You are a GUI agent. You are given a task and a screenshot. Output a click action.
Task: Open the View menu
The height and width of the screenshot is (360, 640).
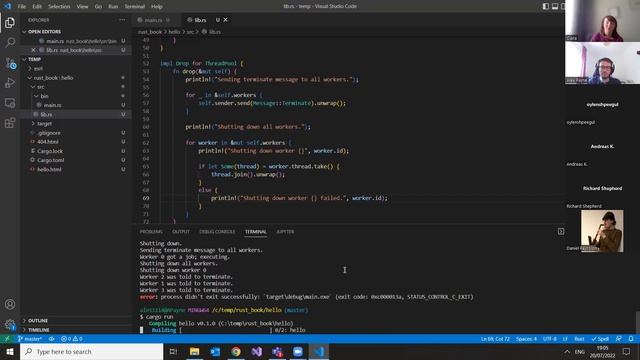pos(82,6)
